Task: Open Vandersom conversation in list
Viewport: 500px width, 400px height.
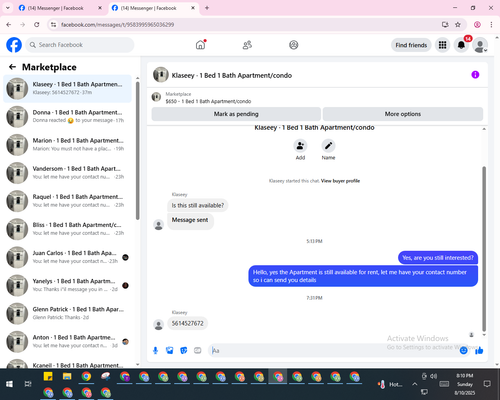Action: pos(67,173)
